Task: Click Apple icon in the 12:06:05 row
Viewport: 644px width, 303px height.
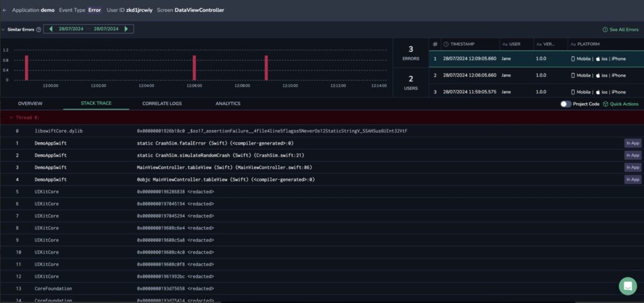Action: click(x=598, y=75)
